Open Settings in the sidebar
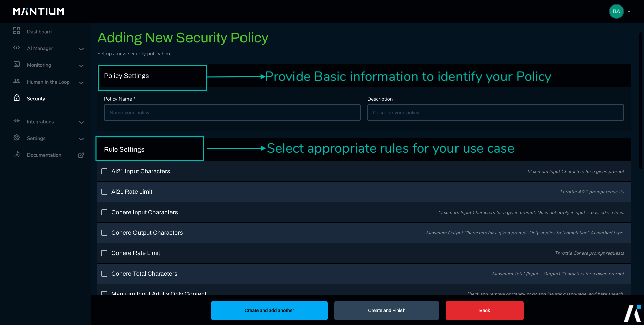 (x=36, y=138)
